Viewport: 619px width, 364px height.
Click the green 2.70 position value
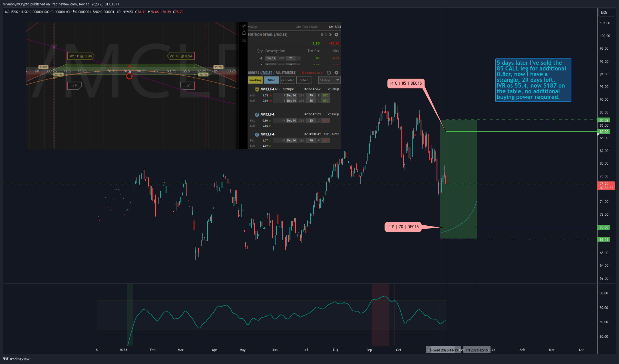(316, 43)
